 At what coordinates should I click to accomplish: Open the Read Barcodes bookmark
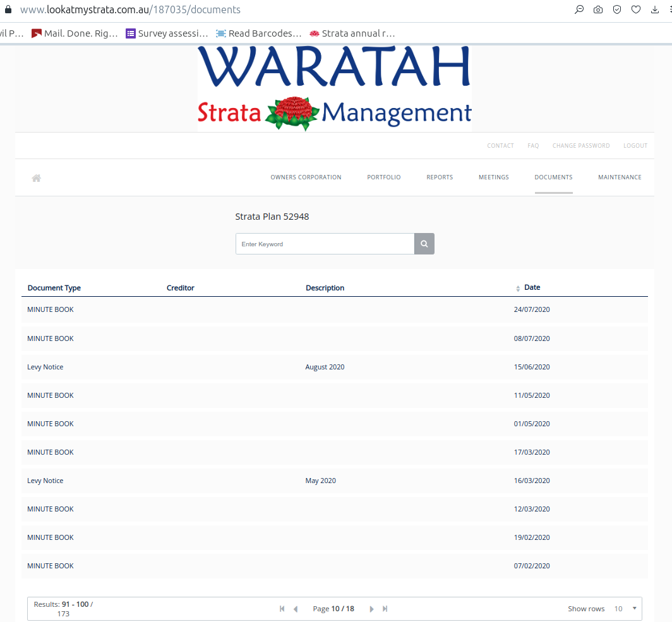click(259, 33)
